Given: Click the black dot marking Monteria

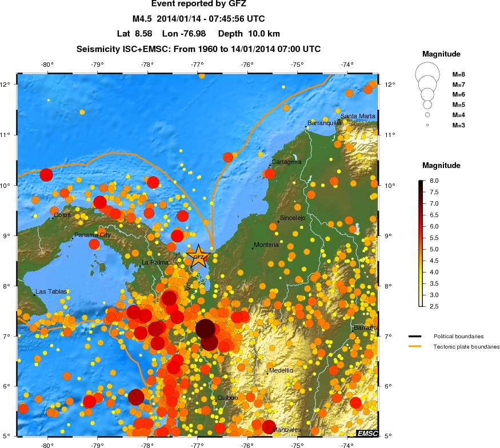Looking at the screenshot, I should [x=253, y=248].
